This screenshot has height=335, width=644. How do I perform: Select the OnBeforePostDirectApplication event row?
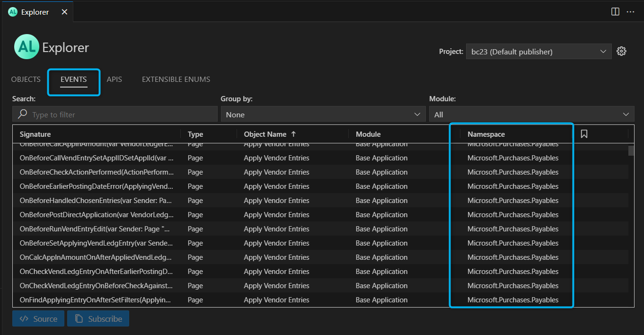[320, 214]
